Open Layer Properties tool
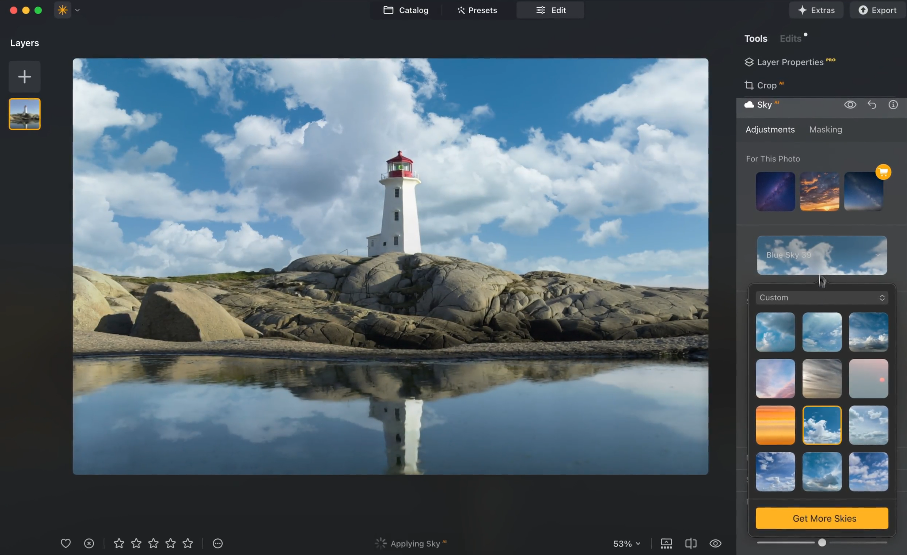The width and height of the screenshot is (907, 555). [789, 62]
